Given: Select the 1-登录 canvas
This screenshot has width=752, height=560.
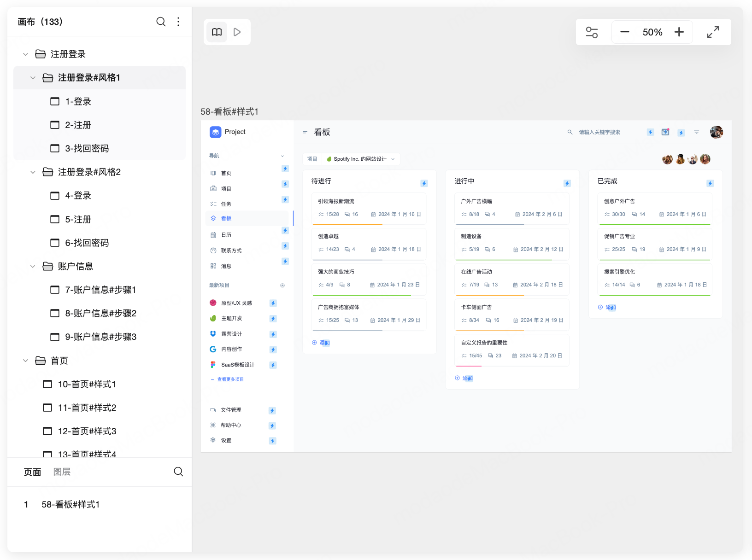Looking at the screenshot, I should pyautogui.click(x=100, y=101).
